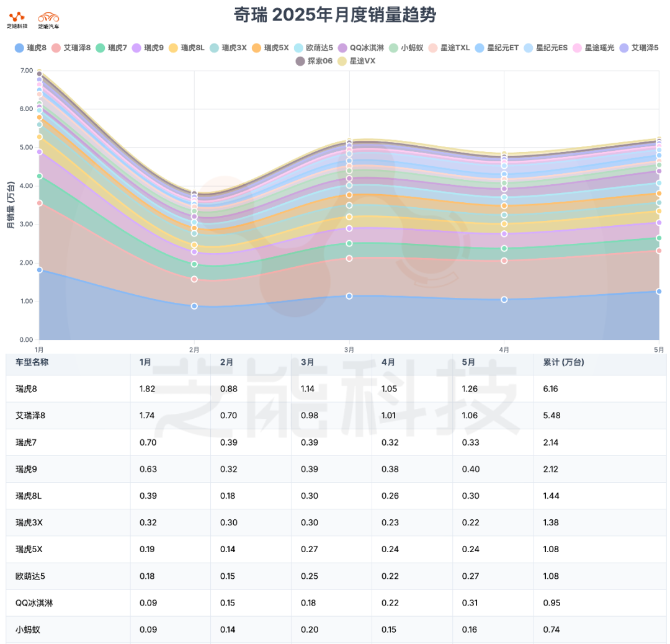This screenshot has height=644, width=670.
Task: Click the 艾瑞泽8 data point at 4月
Action: click(x=504, y=261)
